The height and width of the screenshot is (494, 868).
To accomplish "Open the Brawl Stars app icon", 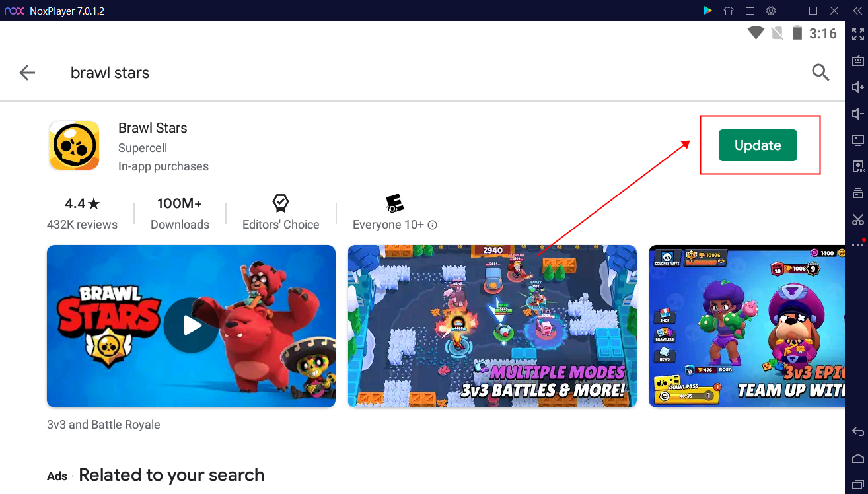I will [x=74, y=145].
